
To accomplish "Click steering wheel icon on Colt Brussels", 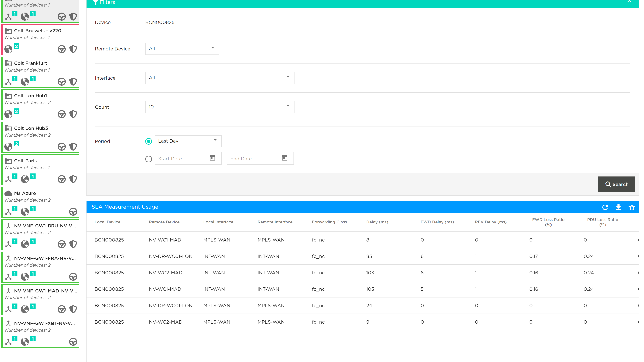I will [x=62, y=49].
